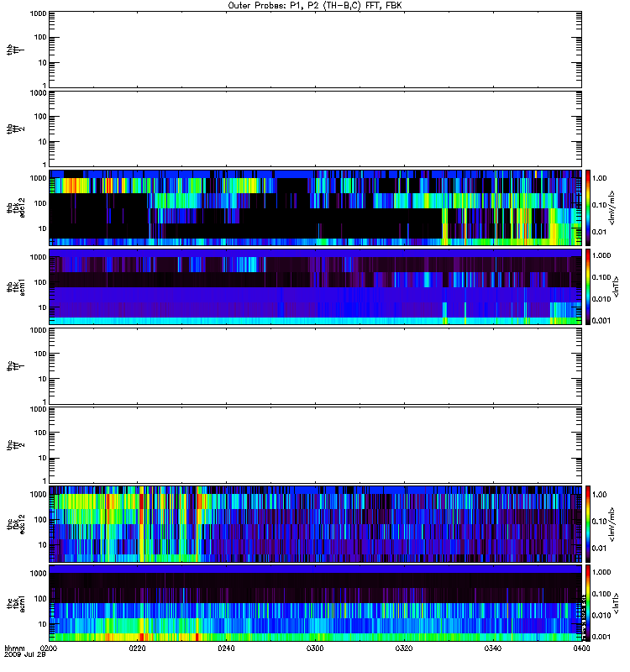Click the empty thb fff 2 plot panel

[315, 129]
